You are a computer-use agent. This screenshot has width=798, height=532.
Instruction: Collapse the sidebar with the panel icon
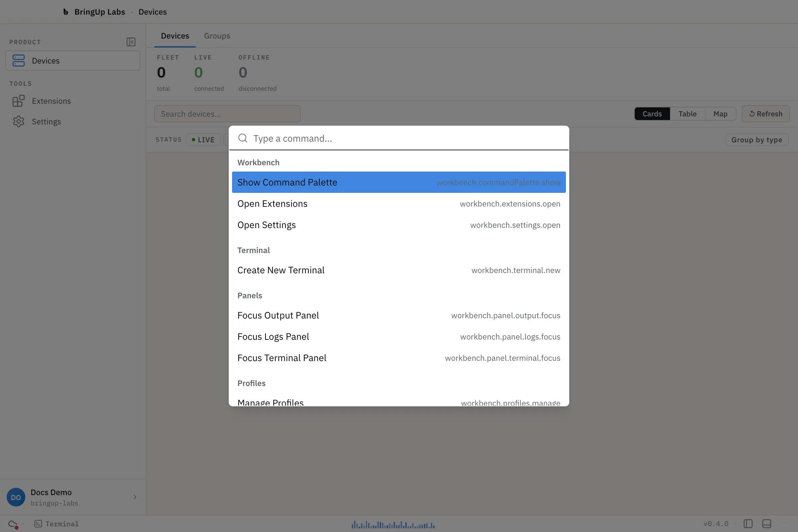[131, 42]
